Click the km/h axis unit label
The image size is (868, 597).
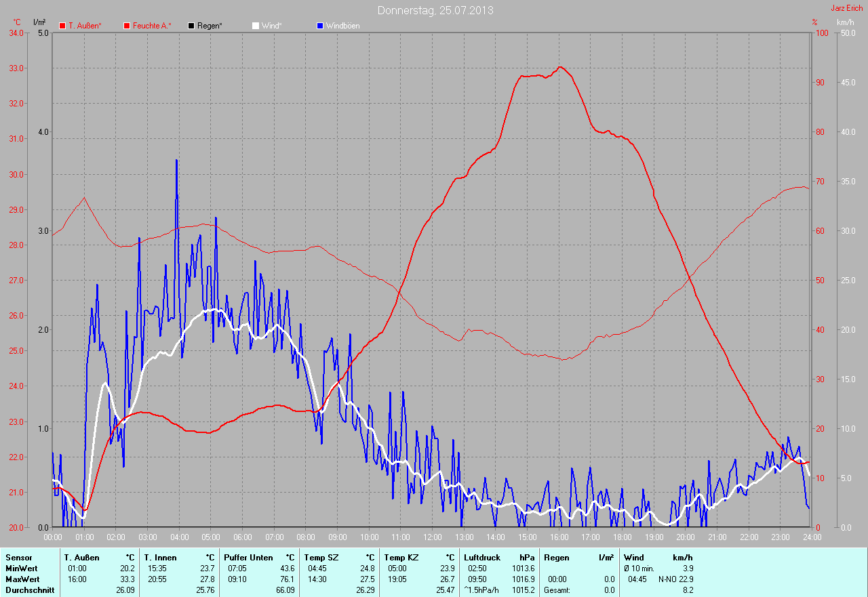(x=845, y=22)
